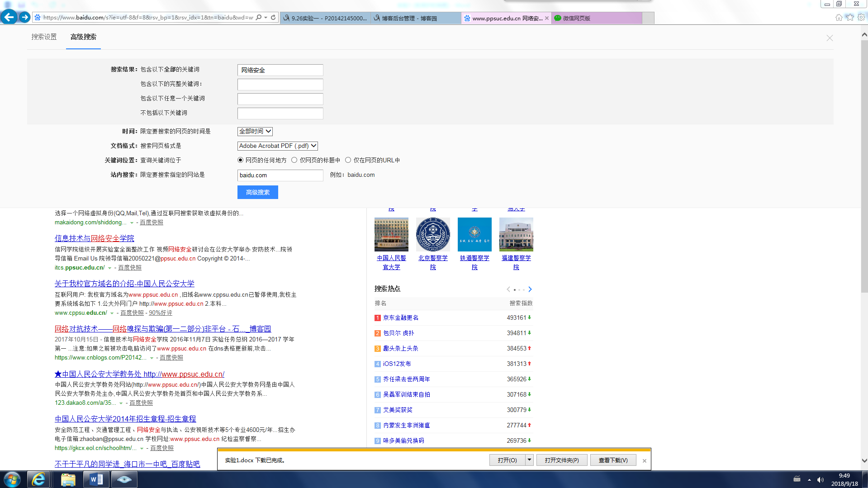Open the address bar history dropdown arrow
This screenshot has width=868, height=488.
(266, 18)
